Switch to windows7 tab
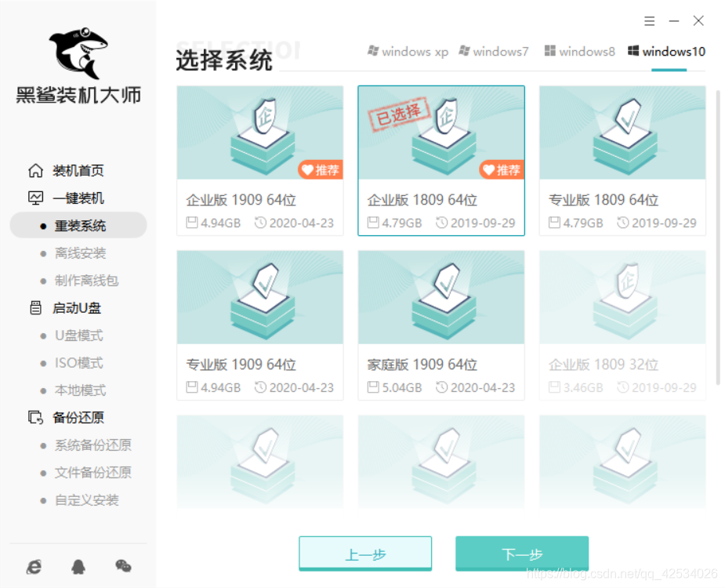Image resolution: width=725 pixels, height=588 pixels. [493, 51]
